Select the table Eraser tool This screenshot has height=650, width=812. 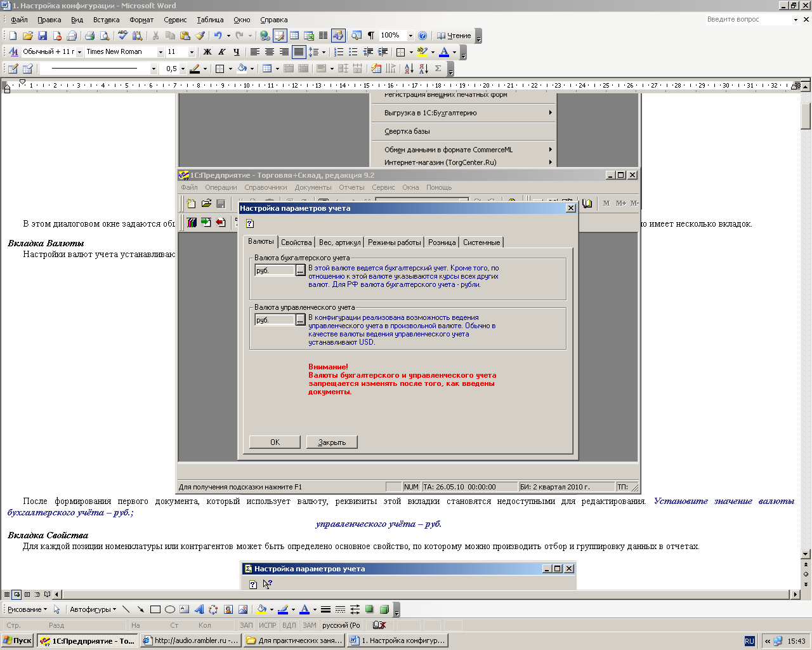pyautogui.click(x=27, y=69)
